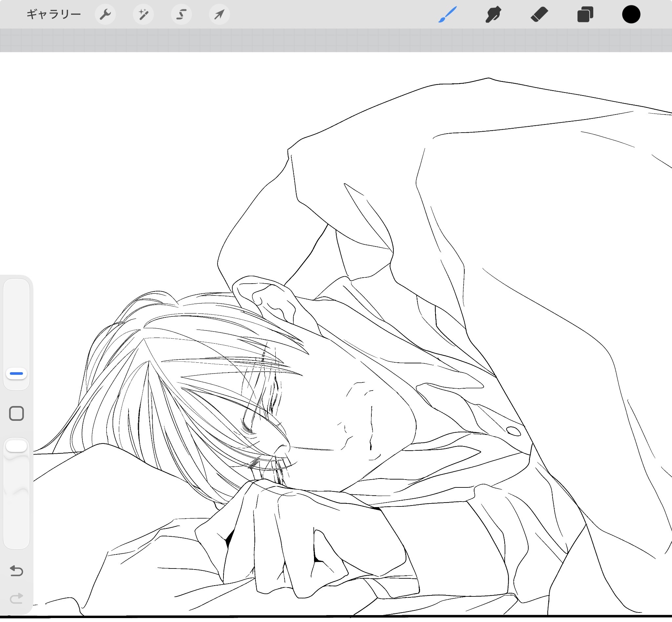Open the ギャラリー gallery view

pos(53,14)
